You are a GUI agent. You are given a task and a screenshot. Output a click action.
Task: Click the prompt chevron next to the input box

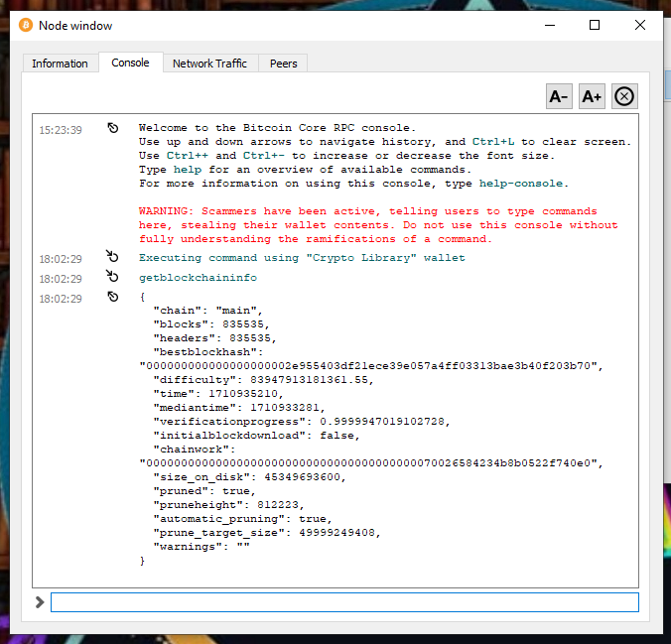click(x=40, y=602)
